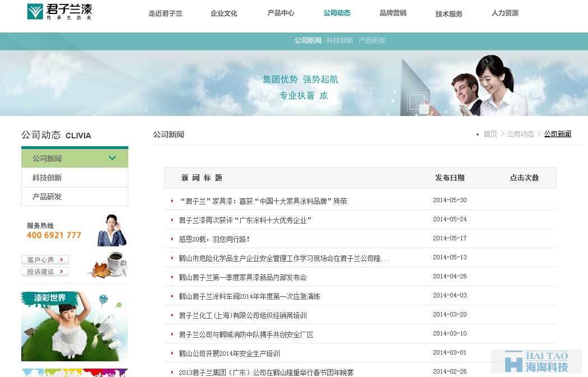Click the hotline number 400 6921 777
This screenshot has width=588, height=377.
pyautogui.click(x=54, y=235)
